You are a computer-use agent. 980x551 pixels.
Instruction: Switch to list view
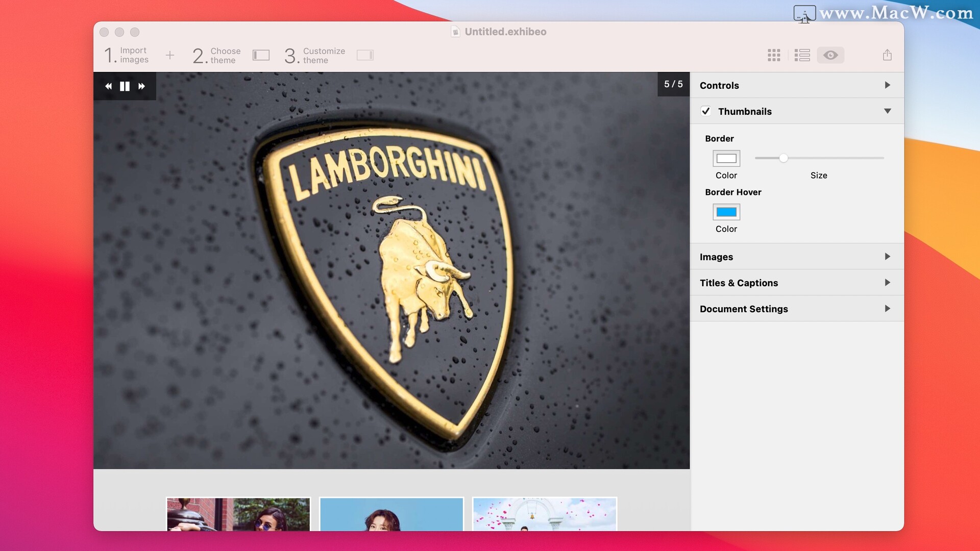click(x=802, y=55)
